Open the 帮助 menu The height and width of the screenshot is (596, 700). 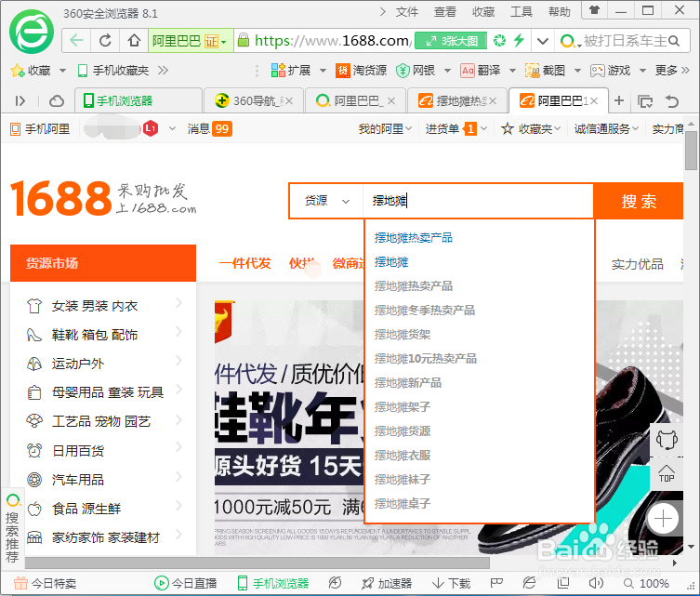(x=560, y=12)
